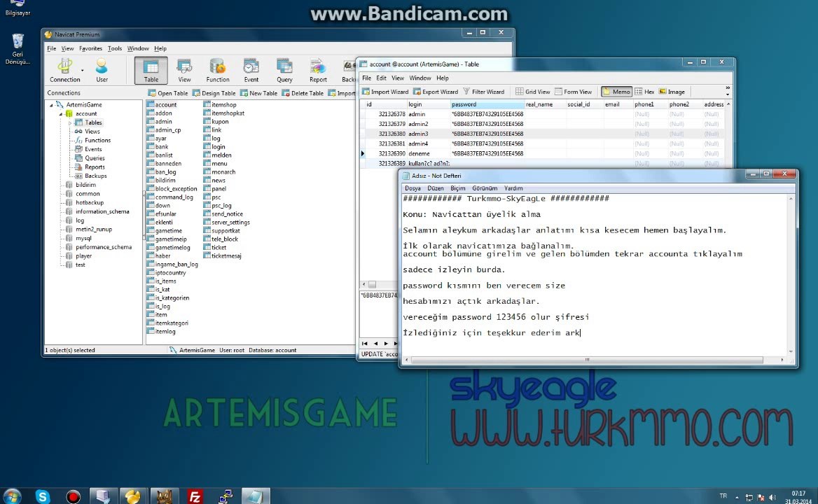
Task: Select the account table in list
Action: point(166,105)
